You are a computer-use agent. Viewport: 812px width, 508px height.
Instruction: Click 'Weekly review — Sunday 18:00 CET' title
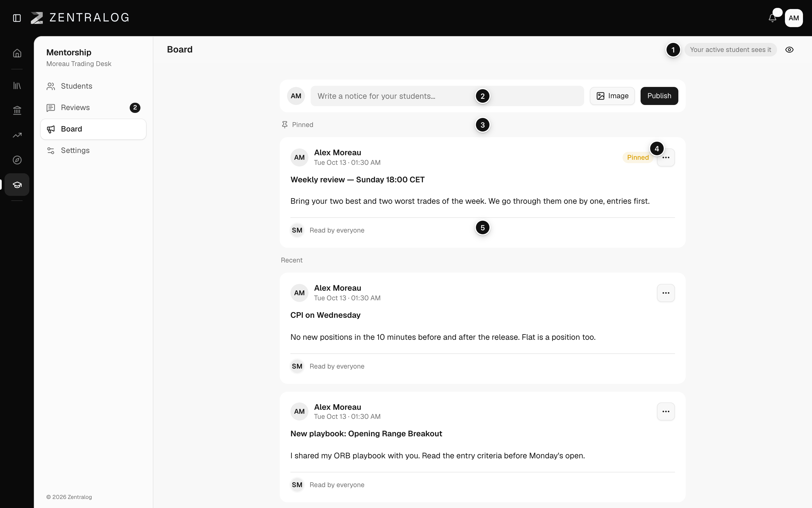pyautogui.click(x=357, y=180)
